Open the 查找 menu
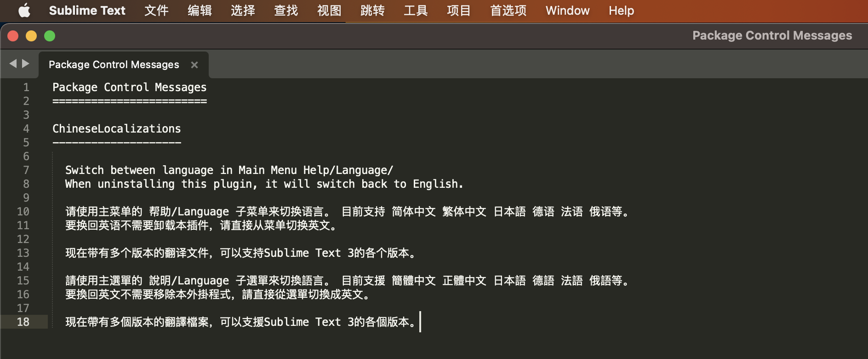Screen dimensions: 868x359 pos(286,11)
